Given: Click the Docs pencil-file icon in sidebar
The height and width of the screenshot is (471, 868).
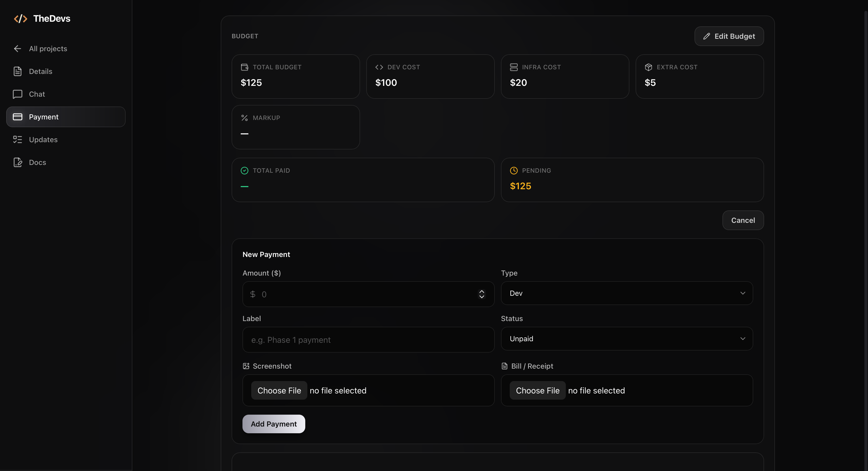Looking at the screenshot, I should coord(18,162).
